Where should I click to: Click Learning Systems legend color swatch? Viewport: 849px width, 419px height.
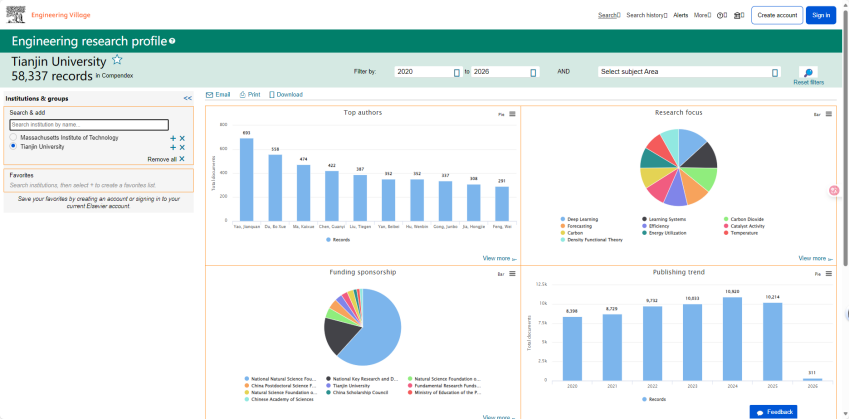pyautogui.click(x=644, y=219)
